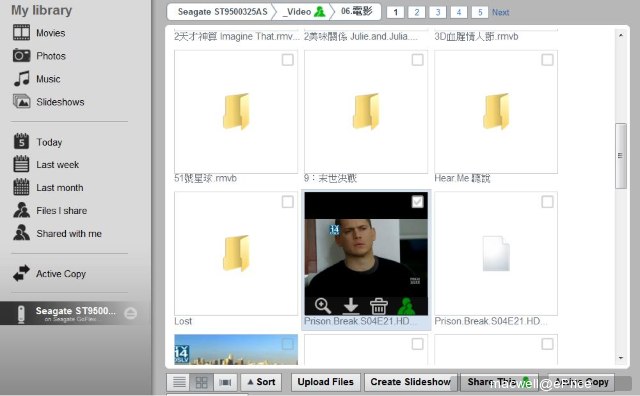Share selected video via green person icon
This screenshot has height=396, width=640.
(x=406, y=306)
